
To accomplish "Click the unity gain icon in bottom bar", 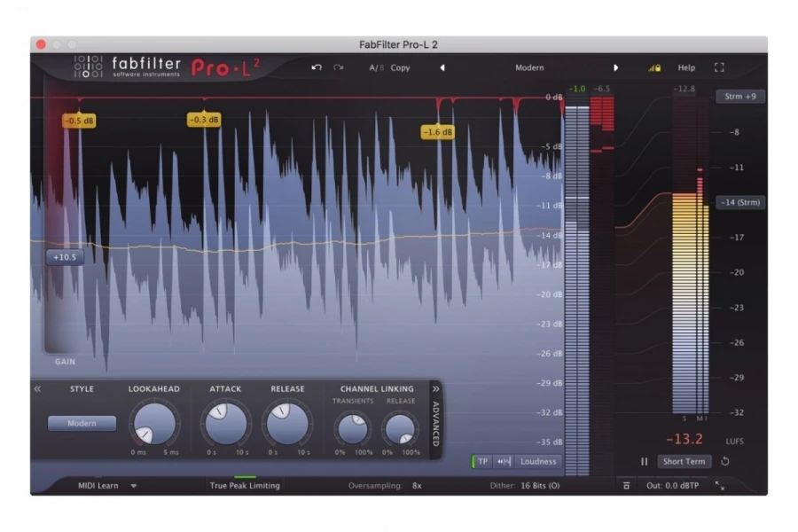I will tap(627, 486).
